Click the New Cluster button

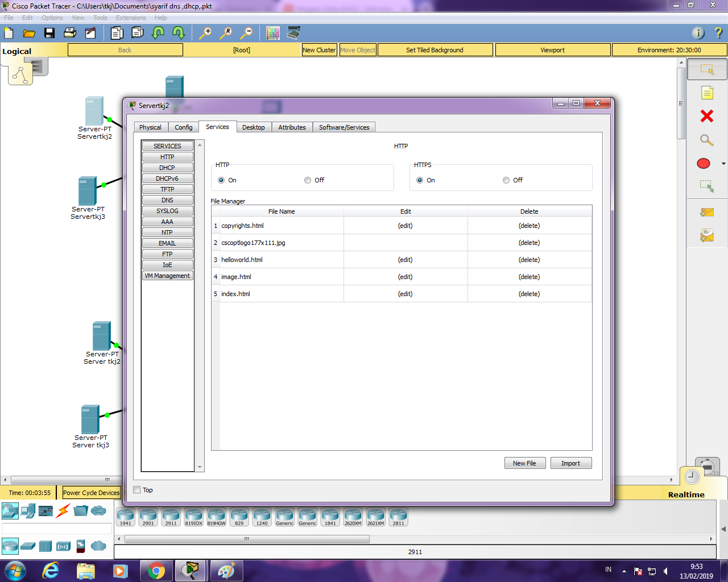click(x=319, y=50)
